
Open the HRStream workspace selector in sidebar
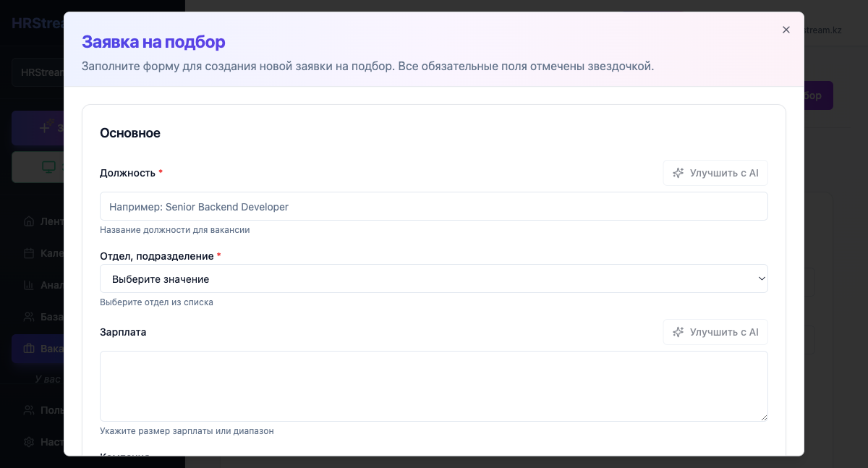click(x=38, y=72)
